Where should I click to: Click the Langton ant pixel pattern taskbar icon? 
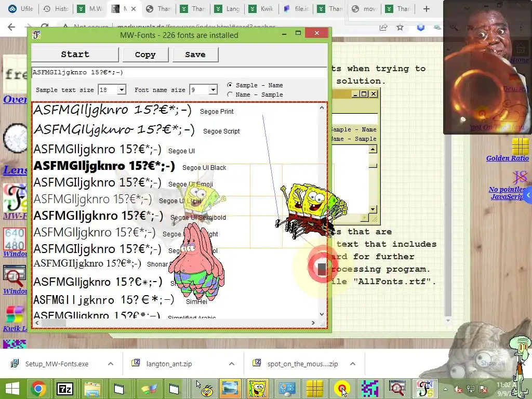click(369, 389)
